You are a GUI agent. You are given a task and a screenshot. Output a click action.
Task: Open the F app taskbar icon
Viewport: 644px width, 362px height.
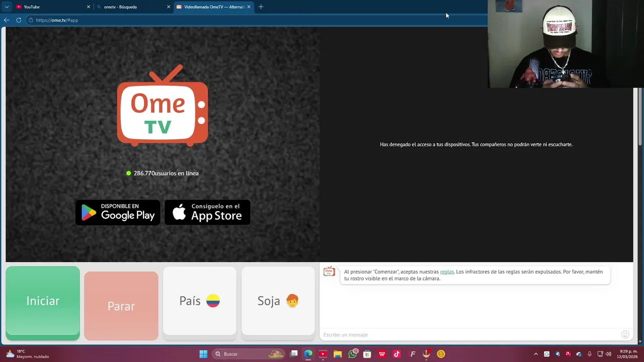click(x=413, y=354)
